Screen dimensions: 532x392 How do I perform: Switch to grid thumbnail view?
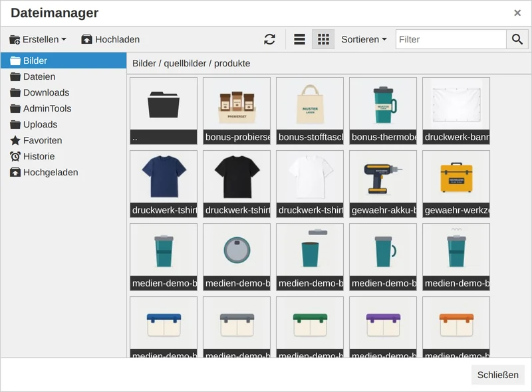tap(323, 39)
